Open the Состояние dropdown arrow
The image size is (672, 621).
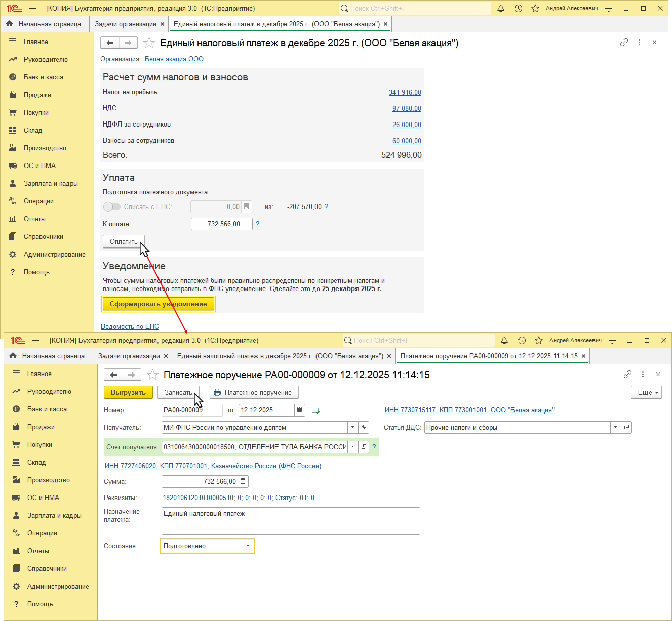tap(248, 546)
